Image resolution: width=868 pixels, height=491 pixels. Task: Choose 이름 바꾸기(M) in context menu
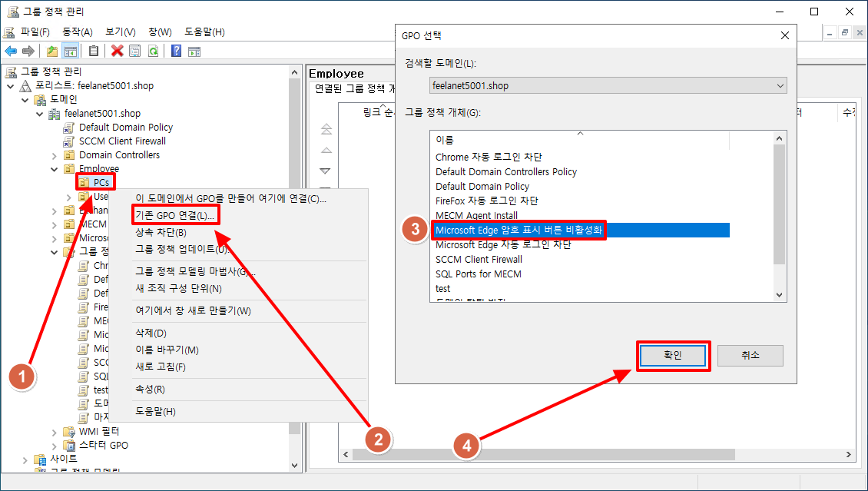click(167, 350)
